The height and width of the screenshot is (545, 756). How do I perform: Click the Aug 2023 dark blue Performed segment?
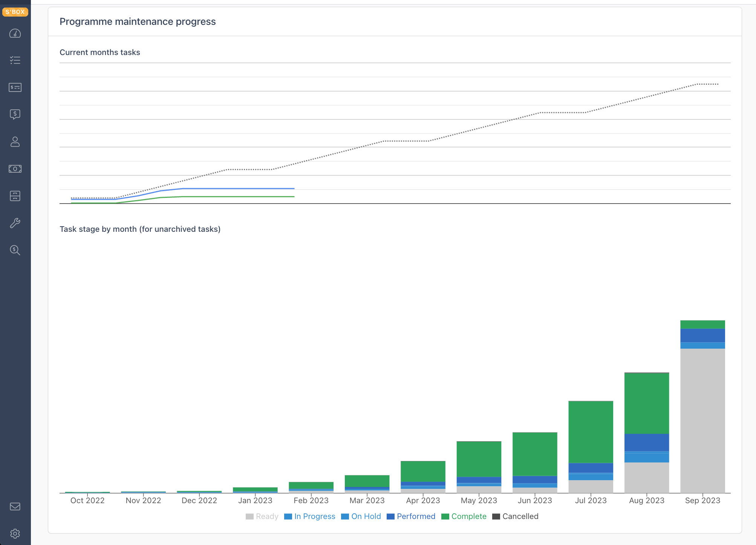pos(647,442)
